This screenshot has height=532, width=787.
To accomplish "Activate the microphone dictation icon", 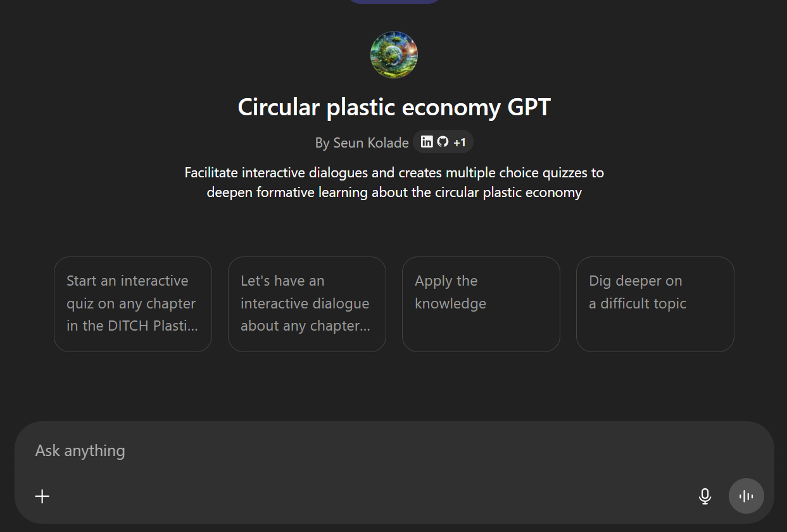I will [x=705, y=496].
